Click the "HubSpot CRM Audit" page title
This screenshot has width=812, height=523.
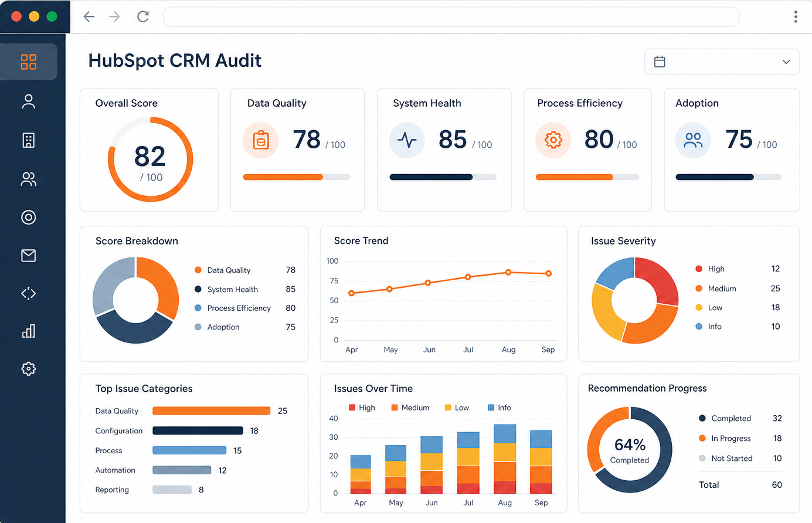tap(175, 60)
